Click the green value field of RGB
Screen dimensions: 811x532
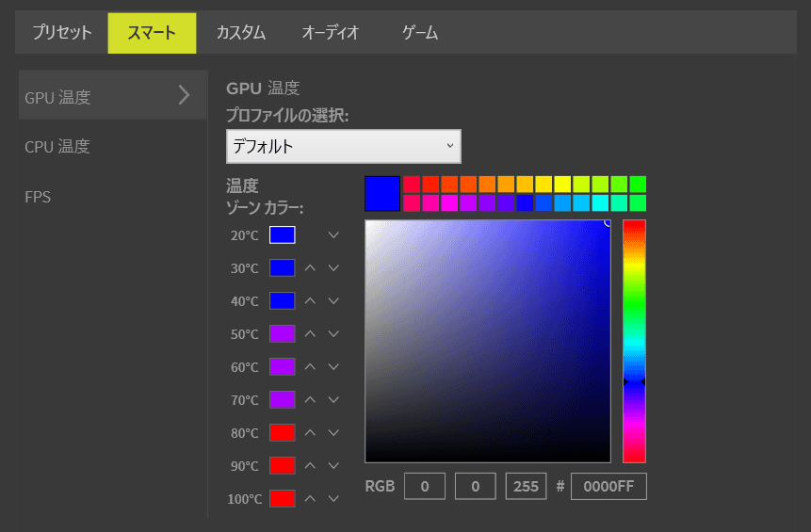coord(476,486)
